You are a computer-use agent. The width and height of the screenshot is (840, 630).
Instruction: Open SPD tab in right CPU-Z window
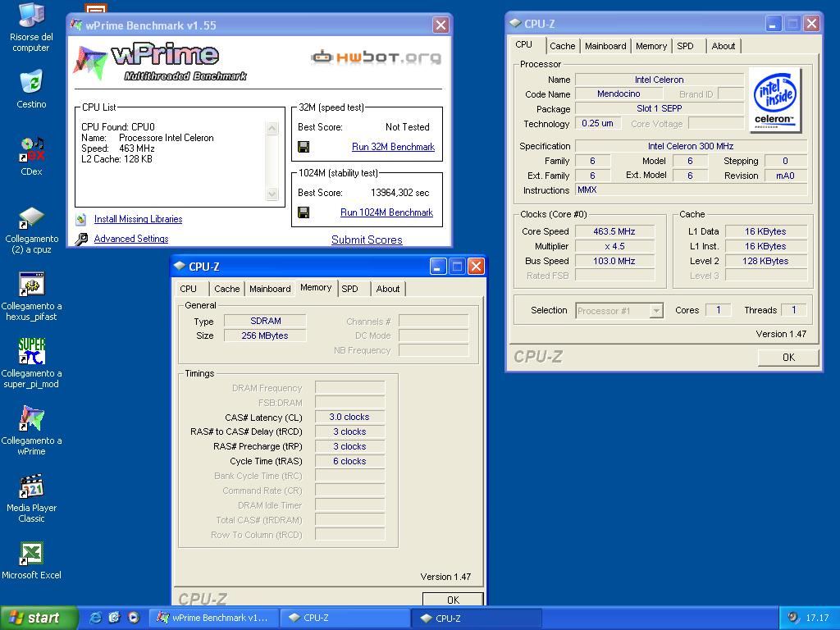tap(685, 46)
